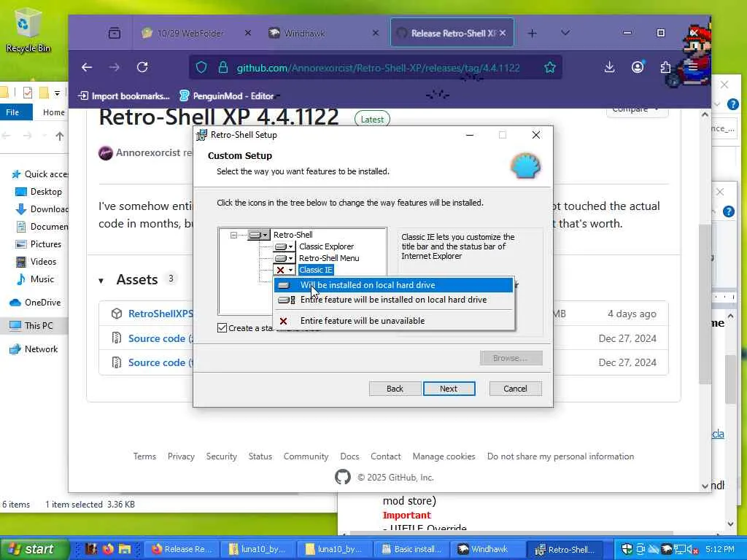Click the browser page vertical scrollbar
Screen dimensions: 747x560
pyautogui.click(x=705, y=303)
